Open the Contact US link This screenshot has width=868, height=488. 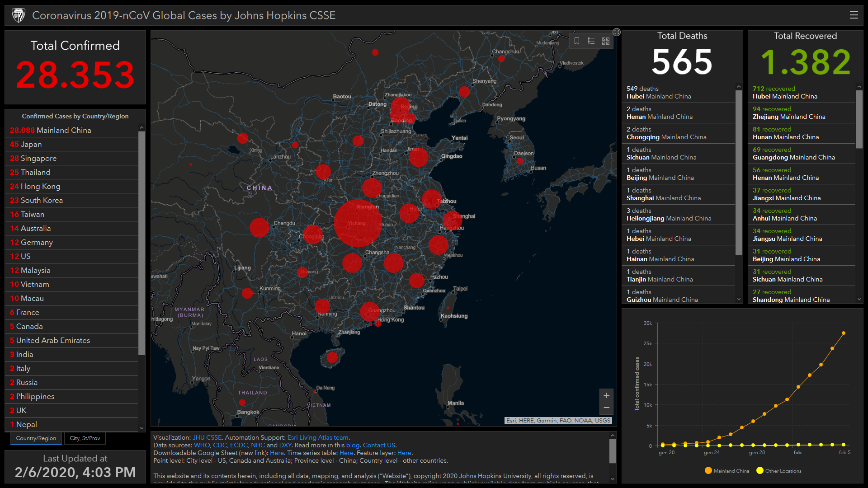(379, 445)
